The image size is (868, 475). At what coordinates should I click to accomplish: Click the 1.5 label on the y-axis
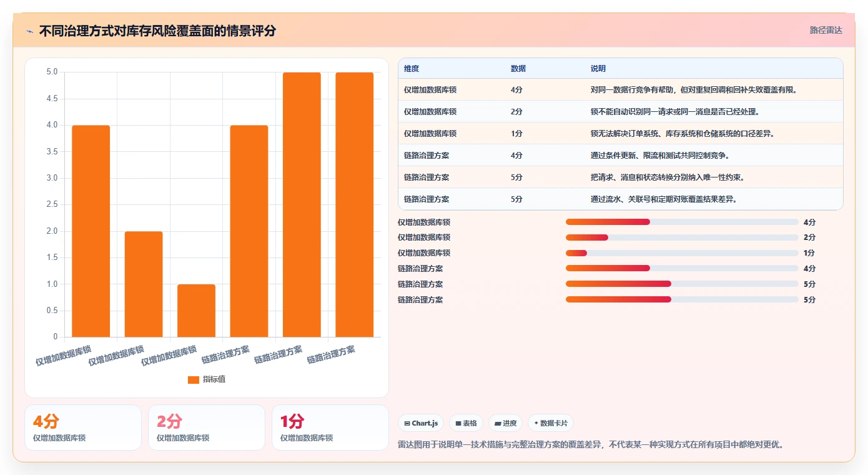52,257
